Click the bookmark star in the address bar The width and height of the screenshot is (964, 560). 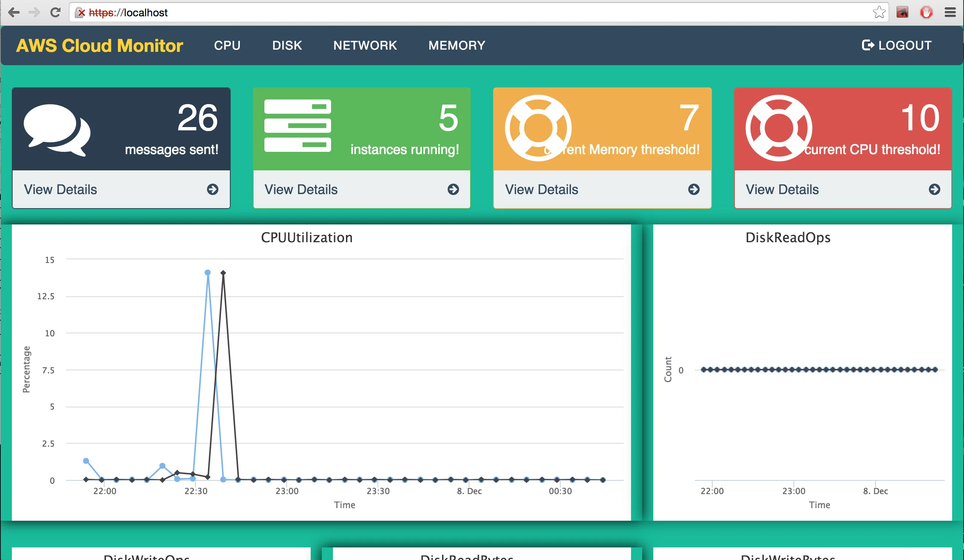(x=879, y=12)
